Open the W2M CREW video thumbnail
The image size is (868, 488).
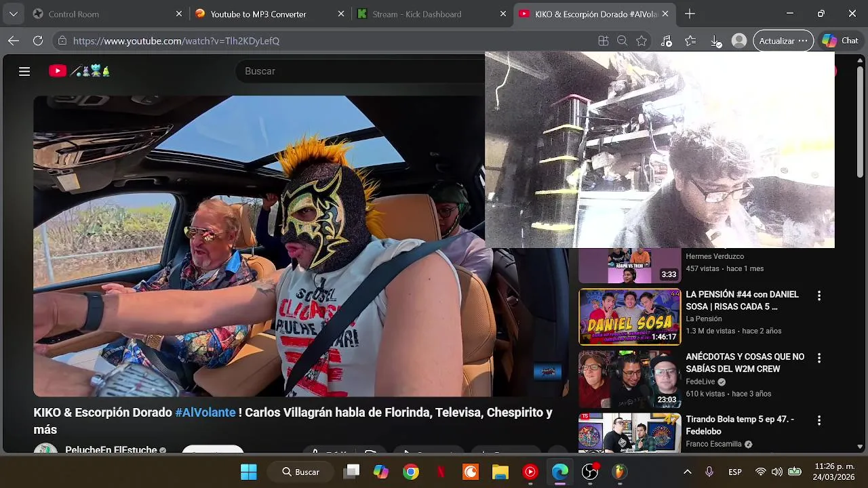[629, 379]
